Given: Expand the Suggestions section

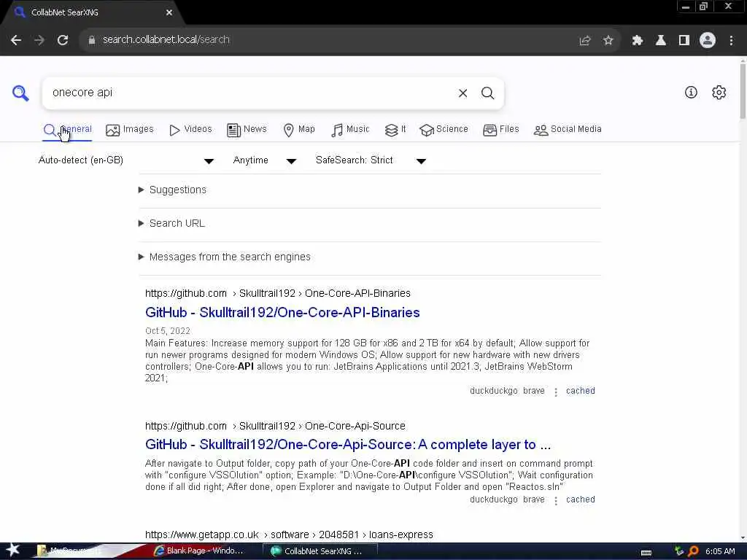Looking at the screenshot, I should tap(172, 190).
